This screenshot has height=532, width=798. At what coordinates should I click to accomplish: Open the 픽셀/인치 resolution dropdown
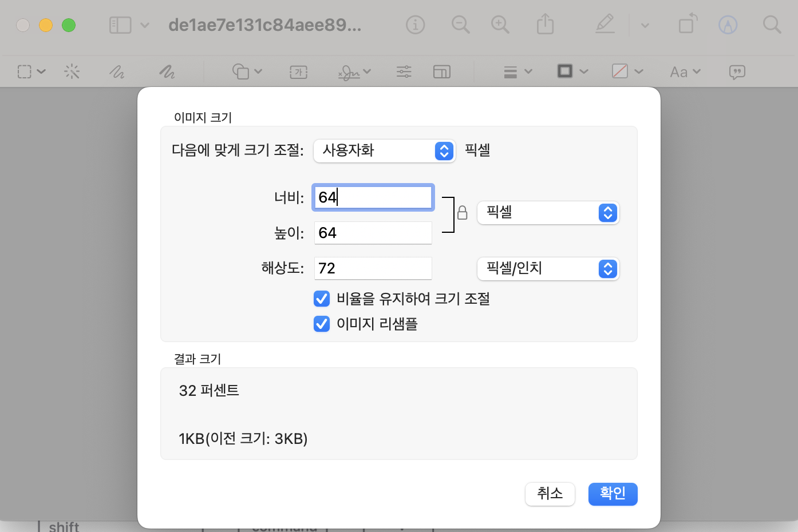(x=548, y=269)
